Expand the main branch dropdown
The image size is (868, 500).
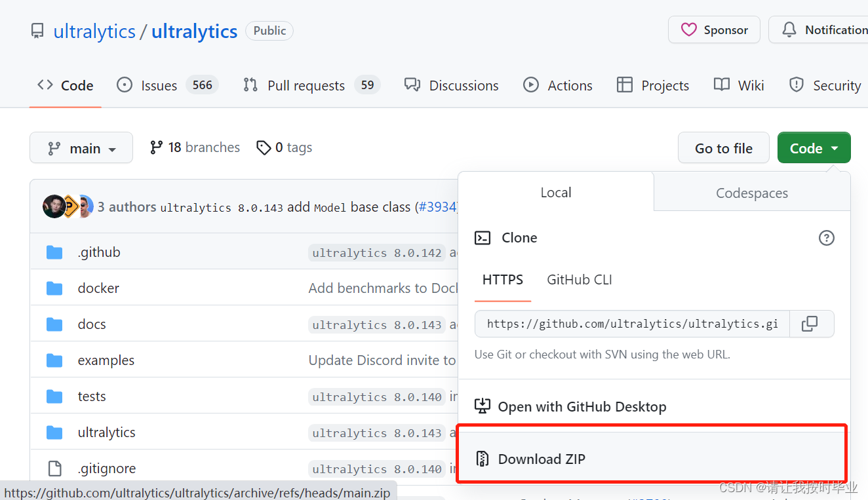click(x=81, y=148)
